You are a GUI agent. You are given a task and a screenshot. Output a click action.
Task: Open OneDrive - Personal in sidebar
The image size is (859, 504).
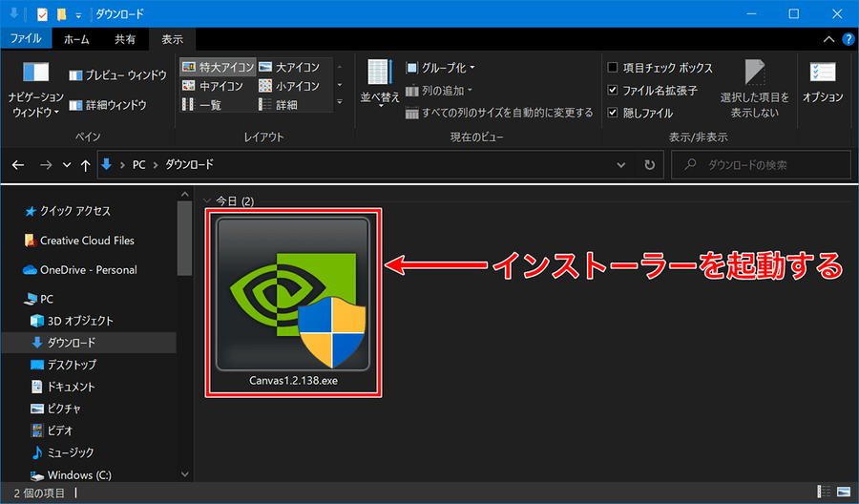pyautogui.click(x=80, y=270)
